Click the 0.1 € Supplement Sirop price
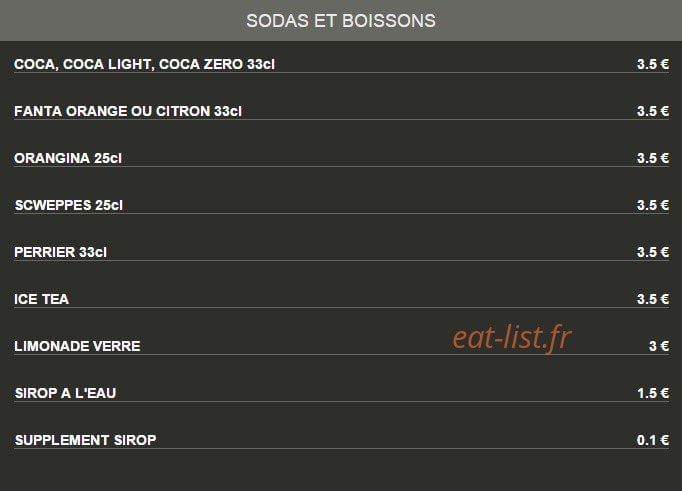Image resolution: width=682 pixels, height=491 pixels. pyautogui.click(x=653, y=440)
